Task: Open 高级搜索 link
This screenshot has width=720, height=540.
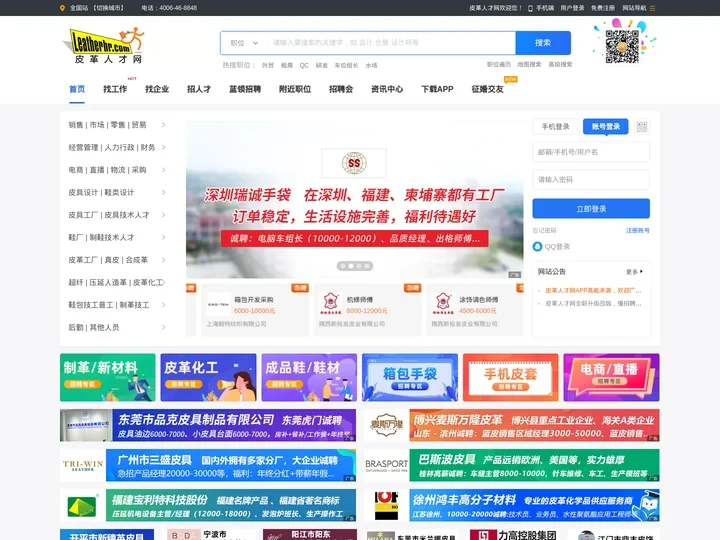Action: coord(560,64)
